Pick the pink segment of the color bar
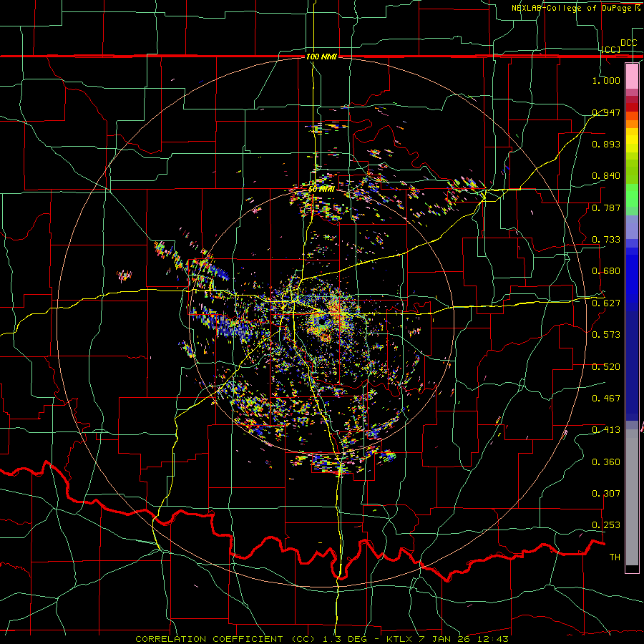Screen dimensions: 644x644 point(632,76)
